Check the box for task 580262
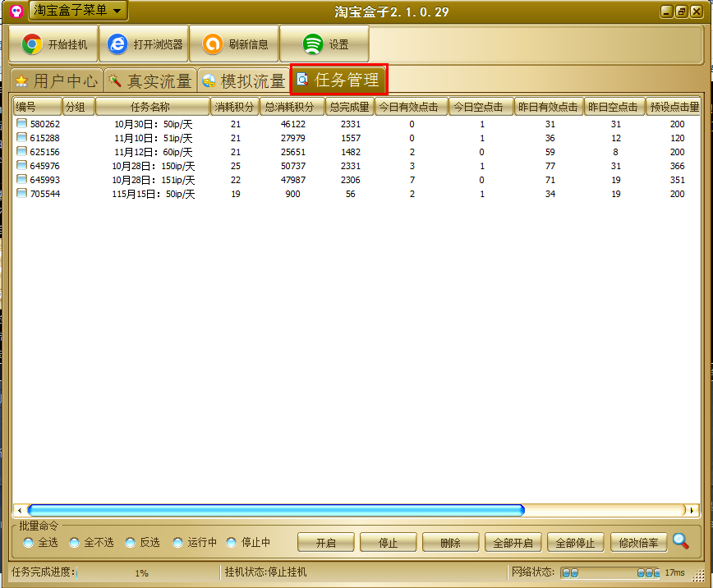The image size is (713, 588). tap(22, 124)
